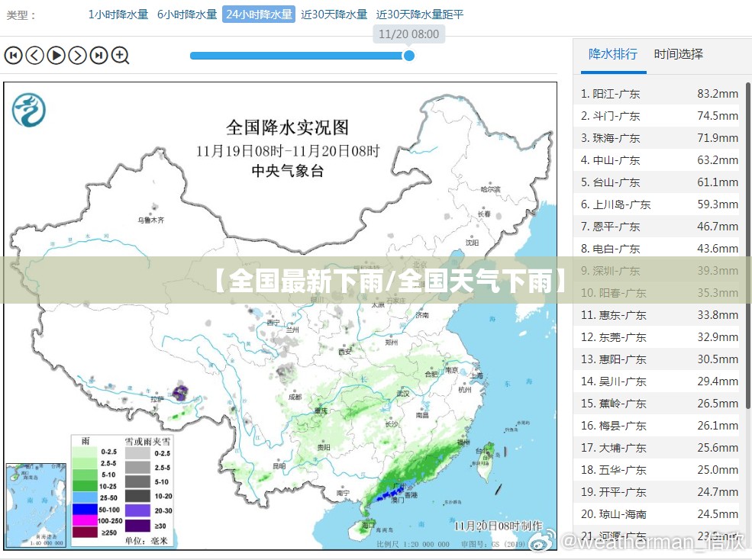Screen dimensions: 752x560
Task: Click the 83.2mm rainfall value
Action: [718, 94]
